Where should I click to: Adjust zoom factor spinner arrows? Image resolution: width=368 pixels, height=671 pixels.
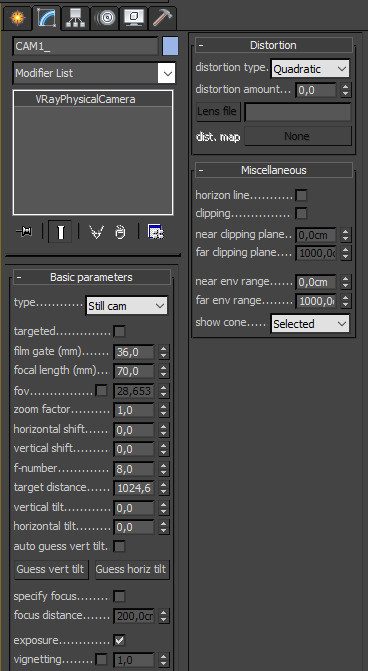click(x=163, y=410)
